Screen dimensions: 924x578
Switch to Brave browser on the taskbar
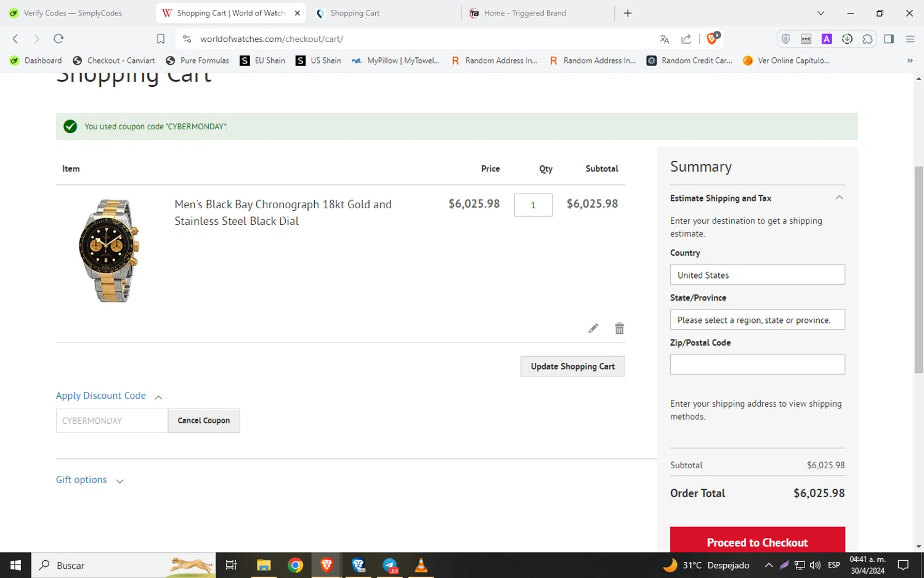(326, 565)
